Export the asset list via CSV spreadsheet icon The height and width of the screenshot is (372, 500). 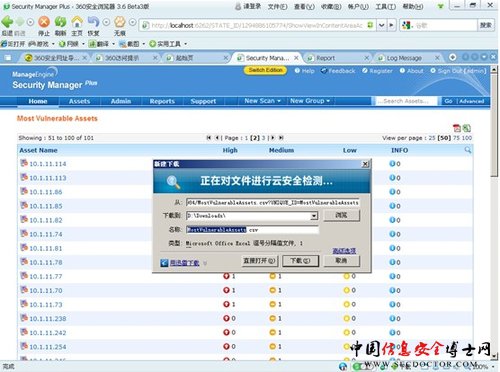coord(467,128)
